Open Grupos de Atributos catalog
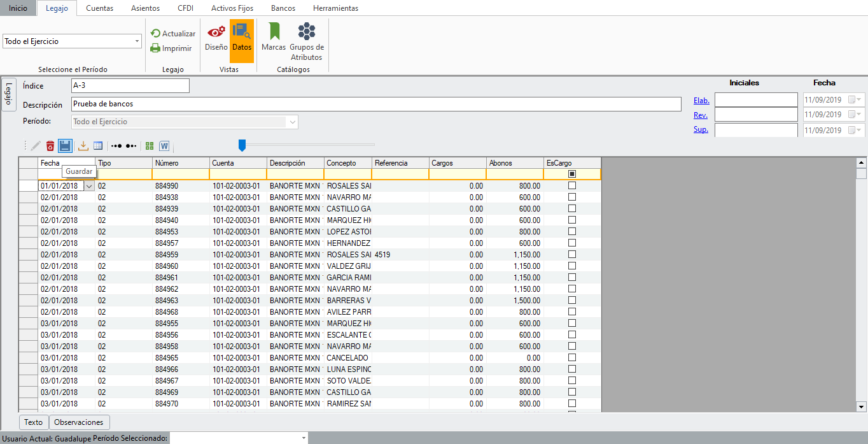This screenshot has height=444, width=868. click(x=307, y=41)
